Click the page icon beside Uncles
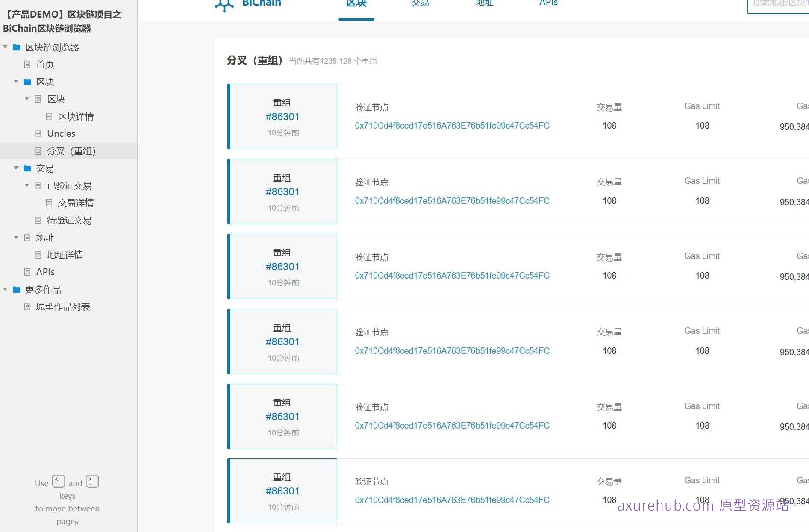Image resolution: width=809 pixels, height=532 pixels. (38, 133)
